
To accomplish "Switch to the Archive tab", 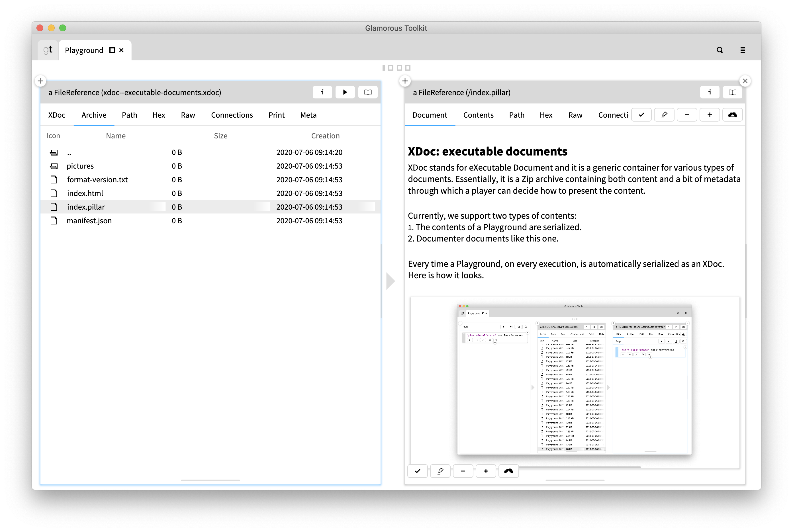I will tap(94, 115).
